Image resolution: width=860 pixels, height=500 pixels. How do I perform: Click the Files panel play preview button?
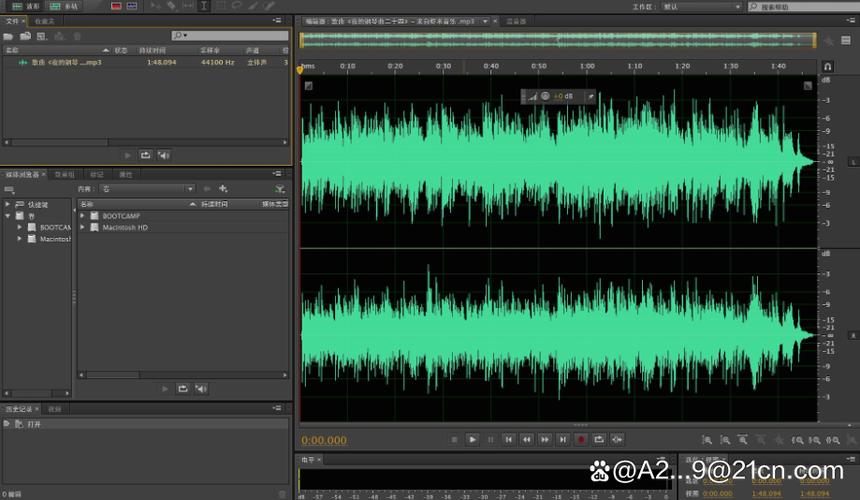pos(128,155)
